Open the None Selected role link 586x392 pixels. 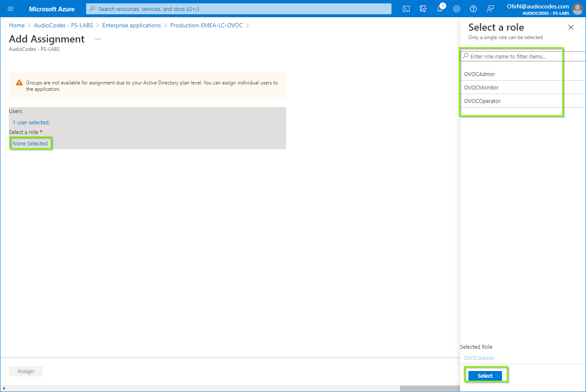pyautogui.click(x=30, y=144)
